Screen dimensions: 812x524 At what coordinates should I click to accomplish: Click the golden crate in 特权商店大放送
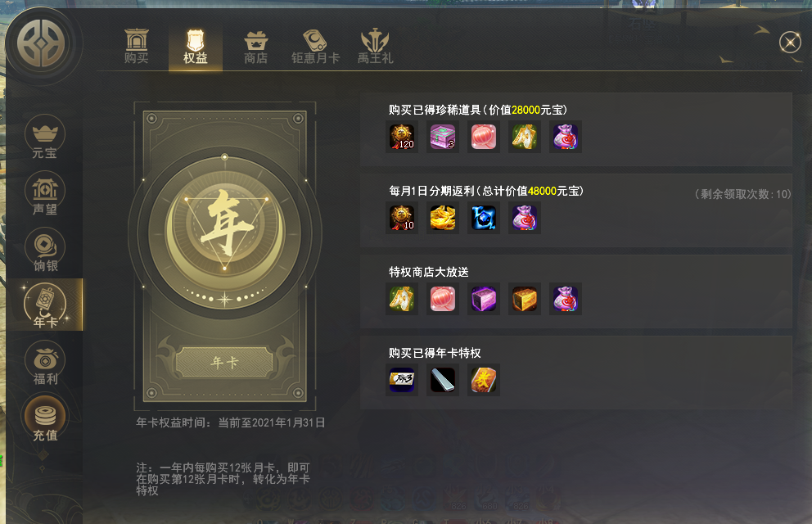coord(525,299)
